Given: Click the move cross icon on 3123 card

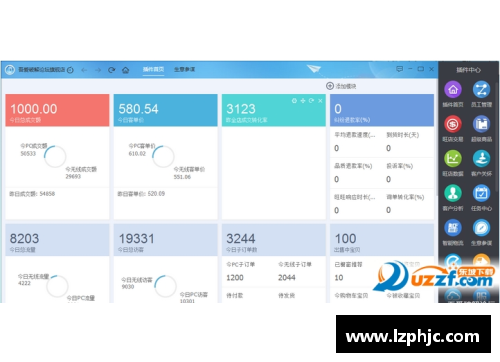Looking at the screenshot, I should click(x=303, y=101).
